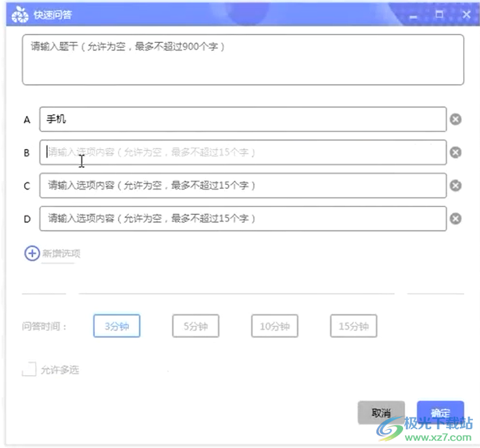Image resolution: width=480 pixels, height=448 pixels.
Task: Remove option C with its delete icon
Action: point(455,186)
